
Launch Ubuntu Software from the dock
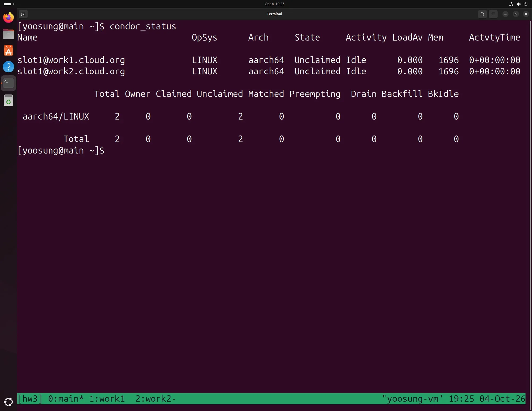point(8,50)
